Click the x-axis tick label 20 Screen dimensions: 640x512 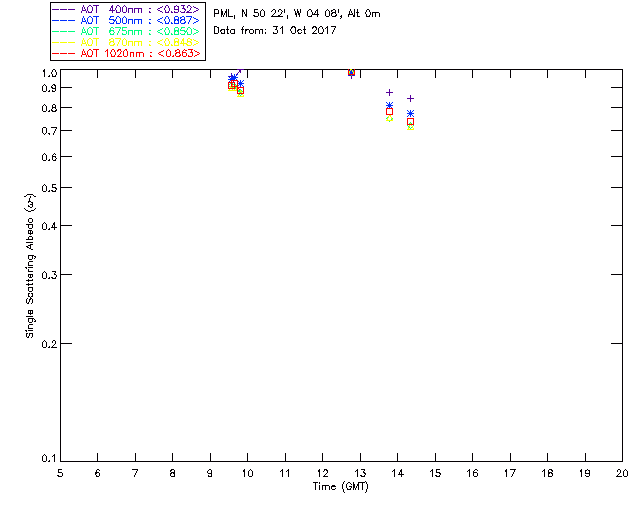tap(622, 473)
